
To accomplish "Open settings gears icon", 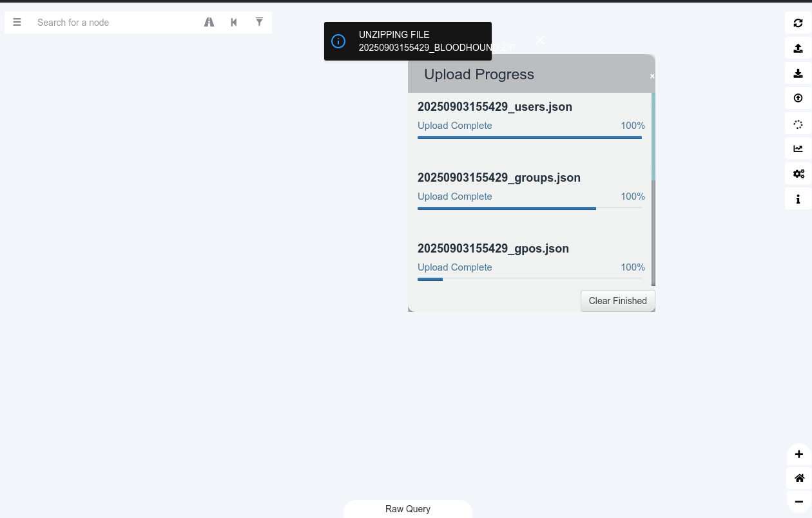I will [x=798, y=174].
